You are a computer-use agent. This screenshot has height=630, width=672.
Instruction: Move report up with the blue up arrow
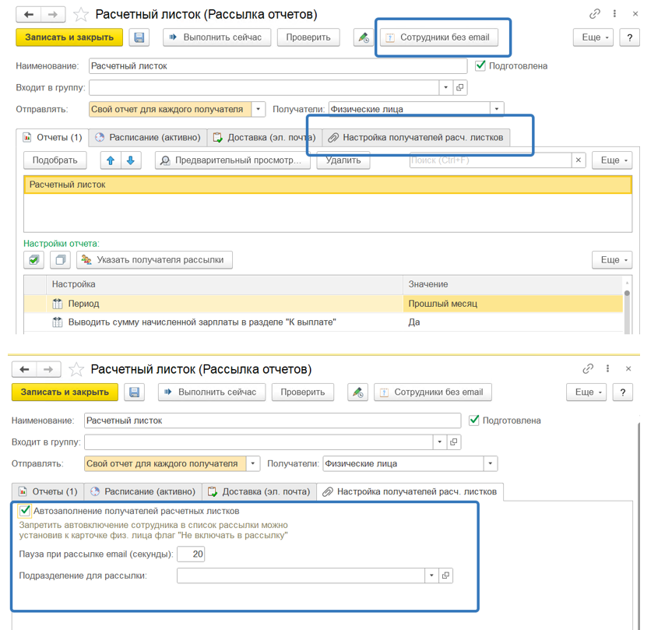coord(111,160)
